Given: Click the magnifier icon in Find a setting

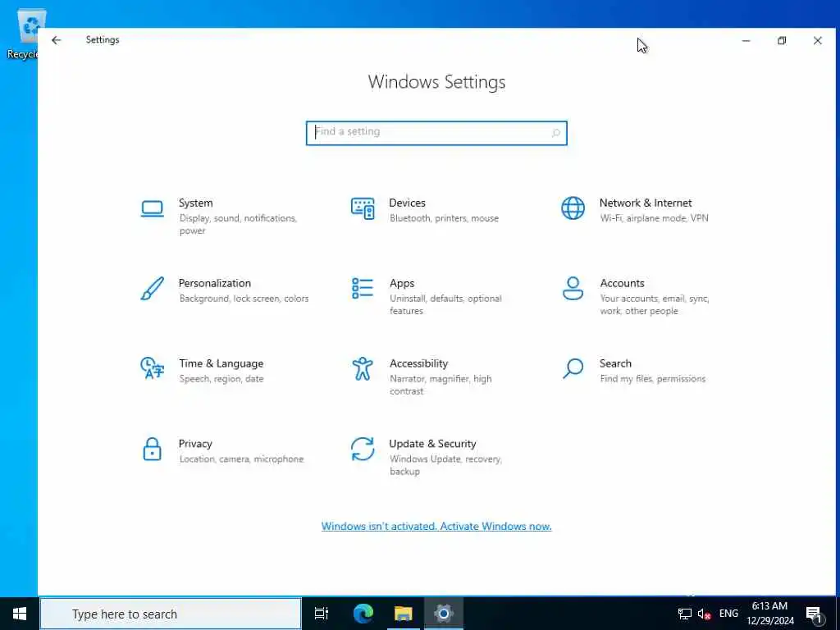Looking at the screenshot, I should (555, 133).
